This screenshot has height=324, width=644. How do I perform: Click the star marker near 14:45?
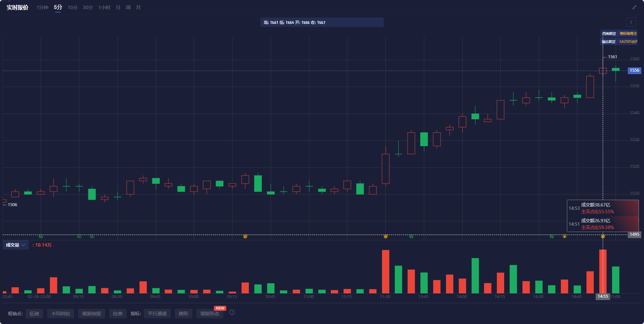pos(564,236)
